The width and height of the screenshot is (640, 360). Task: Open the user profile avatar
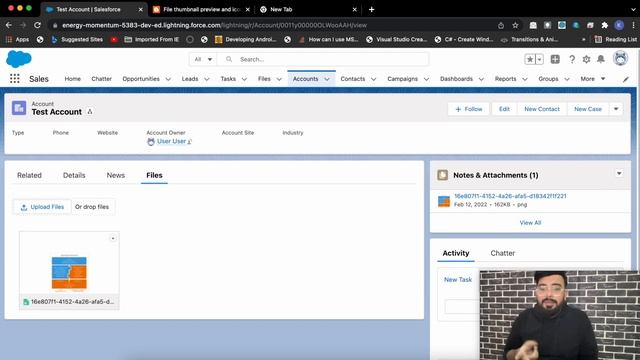620,59
